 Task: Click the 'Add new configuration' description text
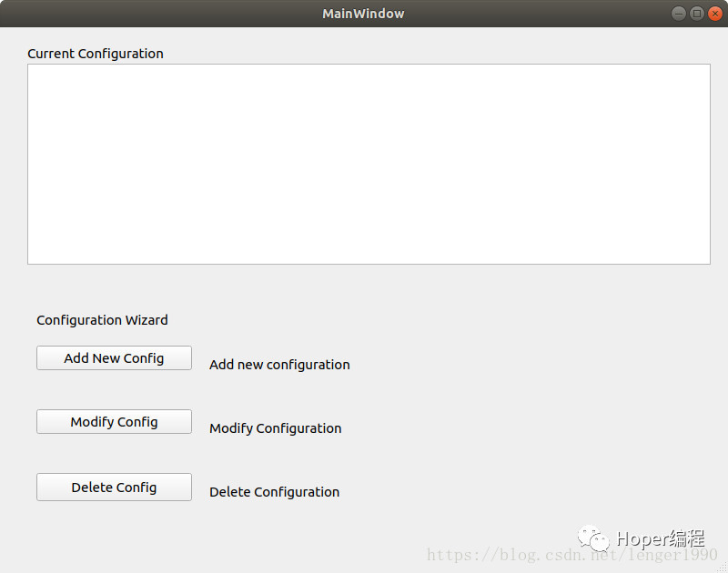click(279, 365)
